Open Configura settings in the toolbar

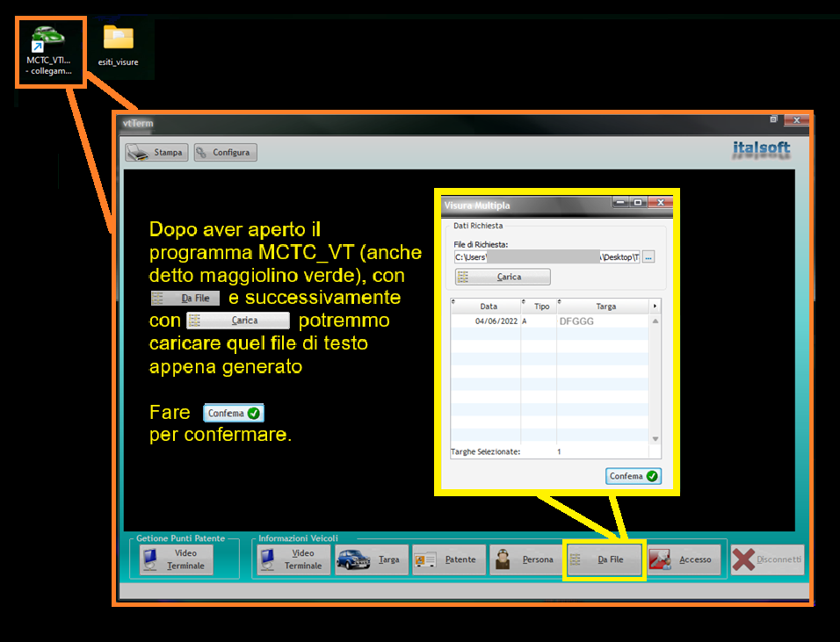tap(225, 153)
